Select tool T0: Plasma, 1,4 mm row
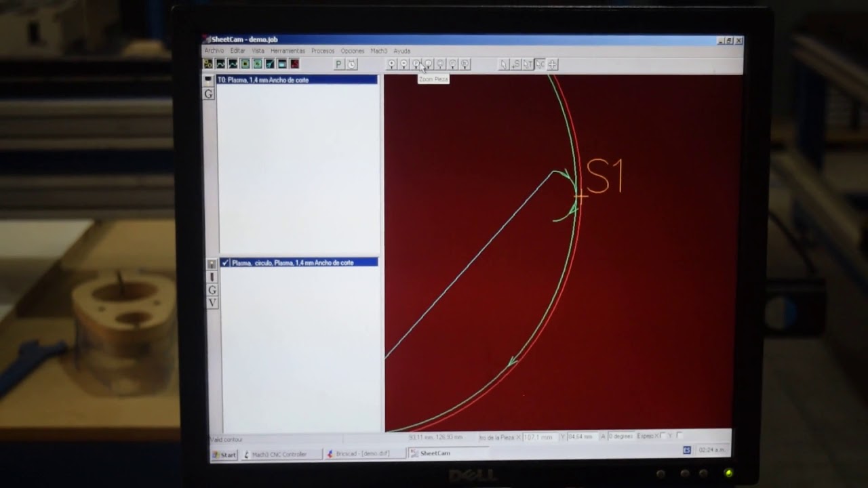The height and width of the screenshot is (488, 868). (297, 80)
